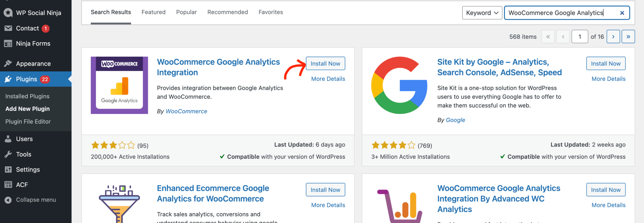The width and height of the screenshot is (644, 223).
Task: Open the Recommended plugins tab
Action: [227, 12]
